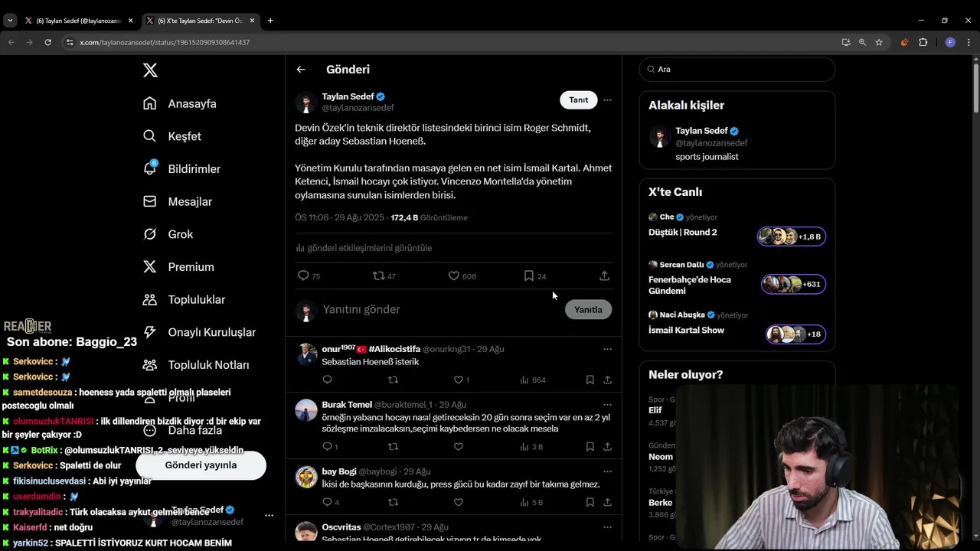Image resolution: width=980 pixels, height=551 pixels.
Task: Repost Burak Temel's comment
Action: 393,446
